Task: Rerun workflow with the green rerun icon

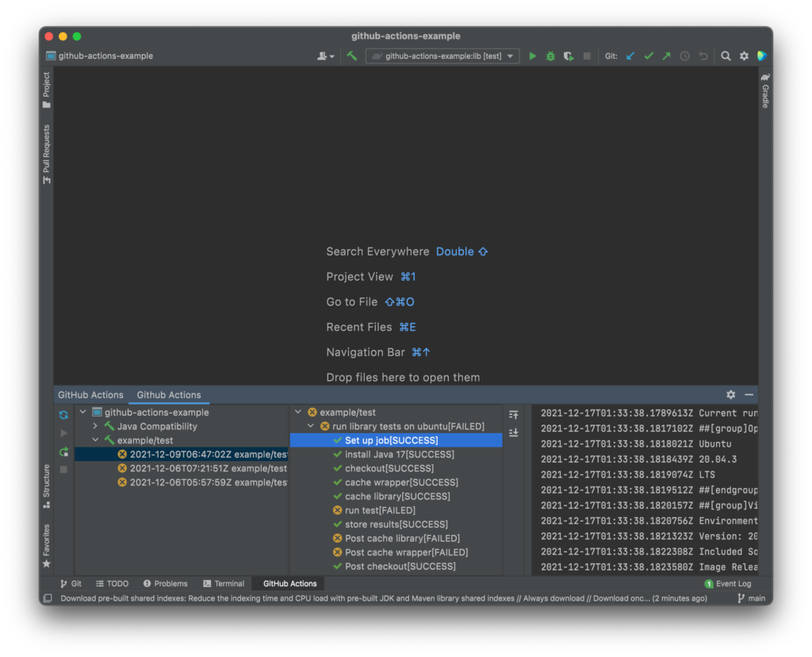Action: [63, 452]
